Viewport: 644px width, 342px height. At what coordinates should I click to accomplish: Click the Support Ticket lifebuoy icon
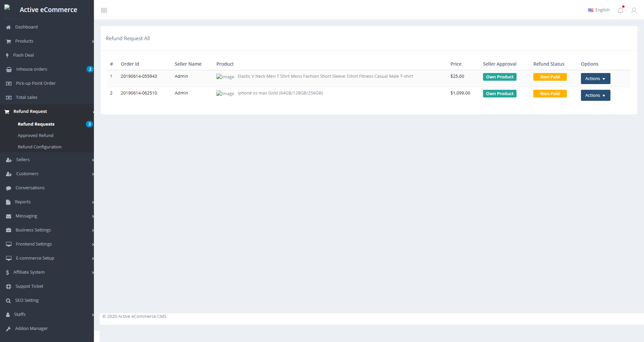[x=9, y=286]
